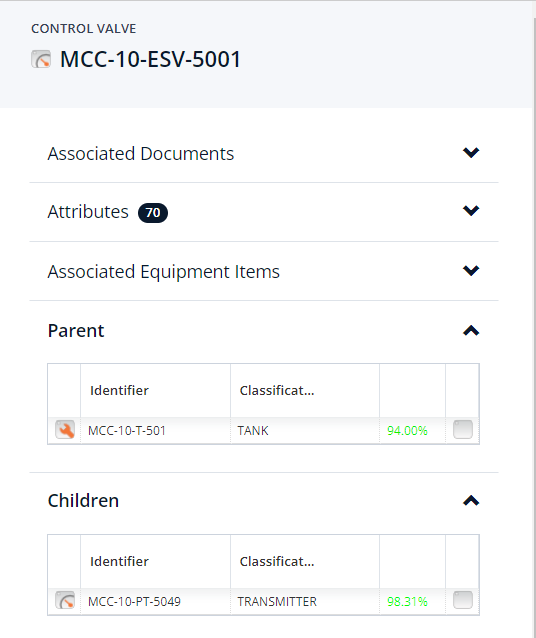Screen dimensions: 536x638
Task: Tick the checkbox in the MCC-10-T-501 row
Action: pyautogui.click(x=463, y=430)
